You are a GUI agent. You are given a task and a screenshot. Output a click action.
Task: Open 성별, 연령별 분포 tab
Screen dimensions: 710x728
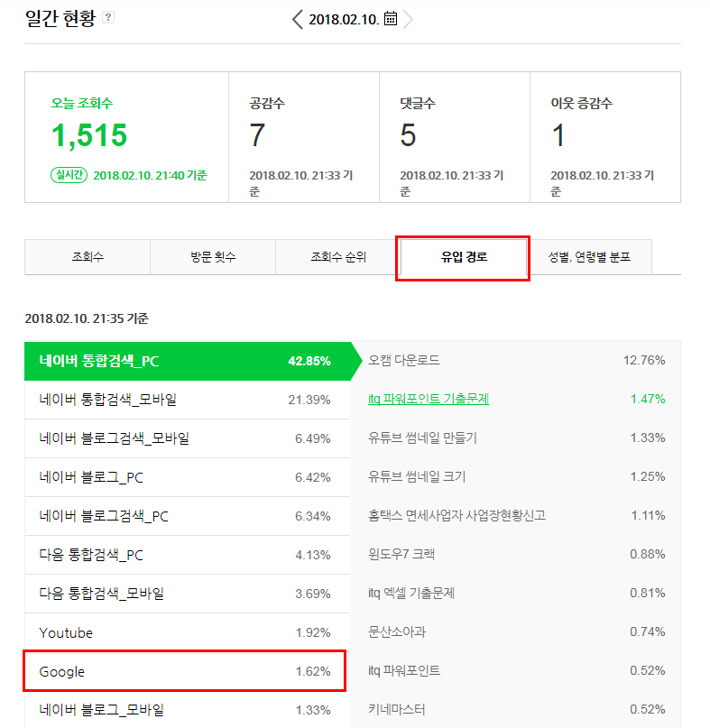point(588,257)
